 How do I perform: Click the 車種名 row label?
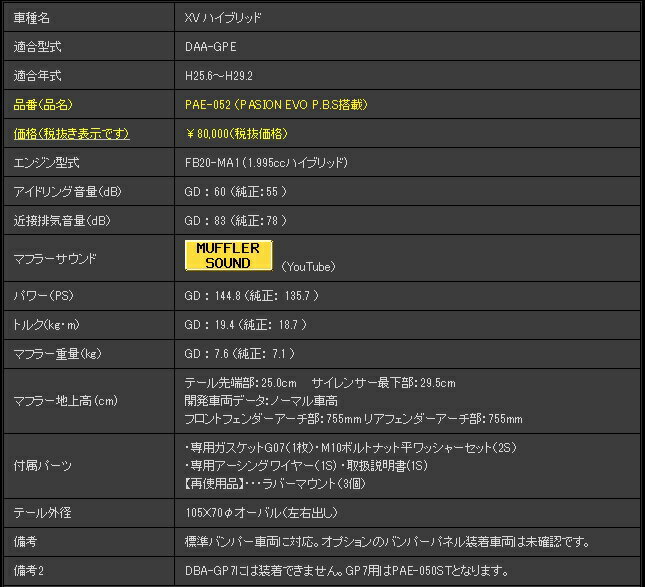click(x=33, y=18)
